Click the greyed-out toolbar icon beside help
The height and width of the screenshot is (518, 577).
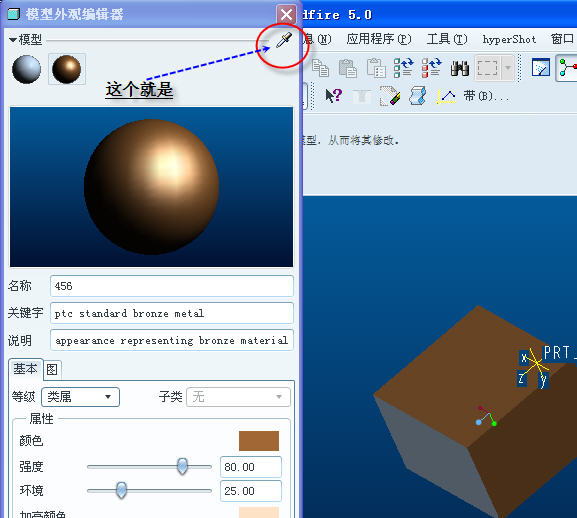pyautogui.click(x=362, y=96)
